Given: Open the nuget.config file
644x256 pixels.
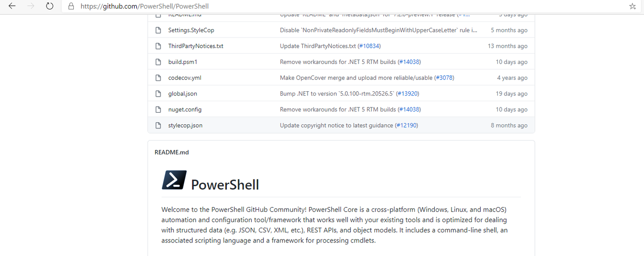Looking at the screenshot, I should [x=185, y=110].
